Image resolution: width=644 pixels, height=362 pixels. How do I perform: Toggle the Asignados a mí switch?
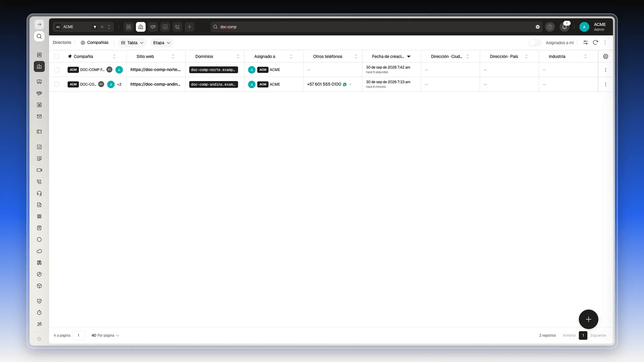click(535, 43)
